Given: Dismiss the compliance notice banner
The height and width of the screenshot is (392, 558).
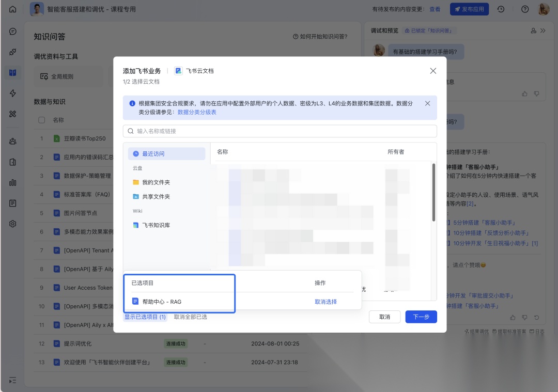Looking at the screenshot, I should pos(427,103).
